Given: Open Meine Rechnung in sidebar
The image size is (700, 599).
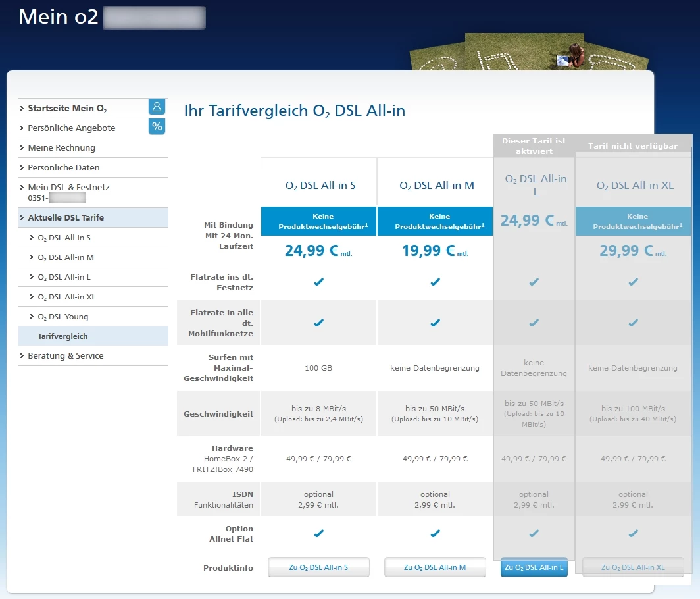Looking at the screenshot, I should pyautogui.click(x=62, y=147).
